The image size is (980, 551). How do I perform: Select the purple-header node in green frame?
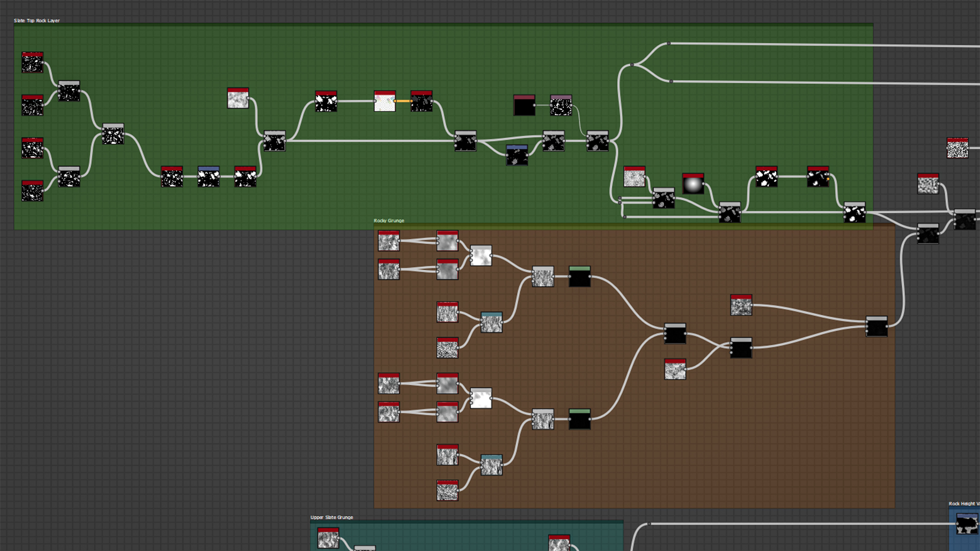click(561, 105)
